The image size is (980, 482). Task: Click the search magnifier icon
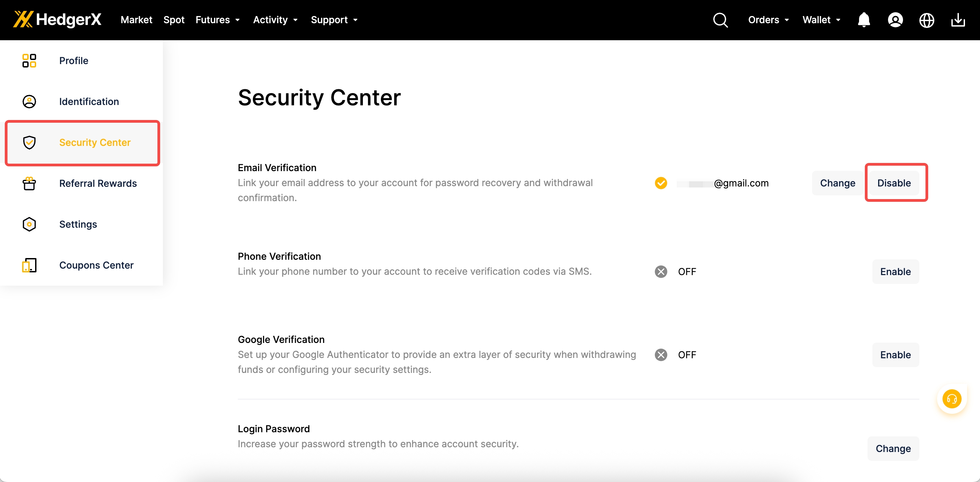[720, 20]
